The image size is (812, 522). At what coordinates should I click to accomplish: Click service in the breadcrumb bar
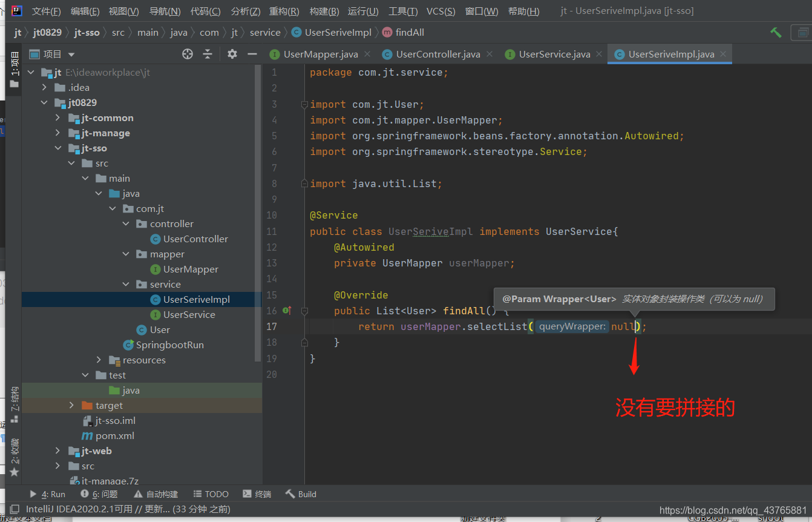(265, 32)
